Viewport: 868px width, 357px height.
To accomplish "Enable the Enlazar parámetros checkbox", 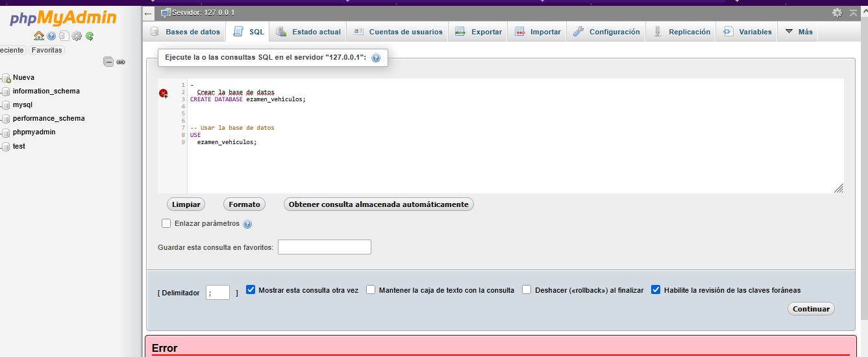I will 166,223.
